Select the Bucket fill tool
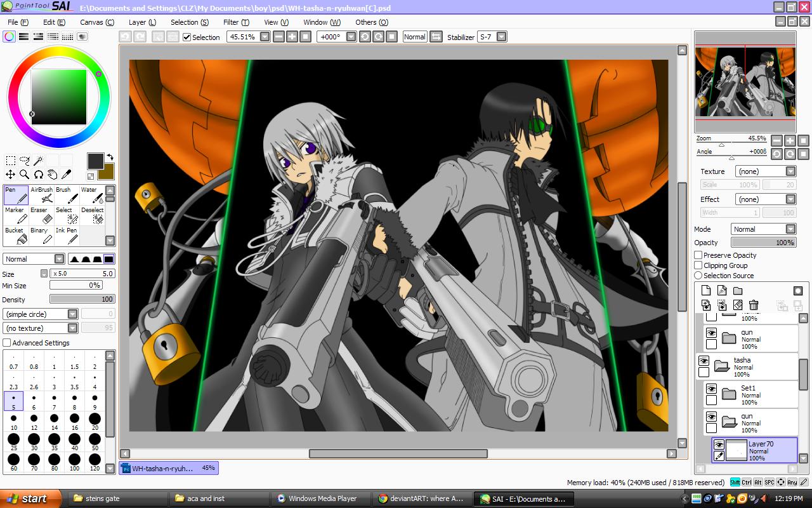The width and height of the screenshot is (812, 508). coord(16,236)
